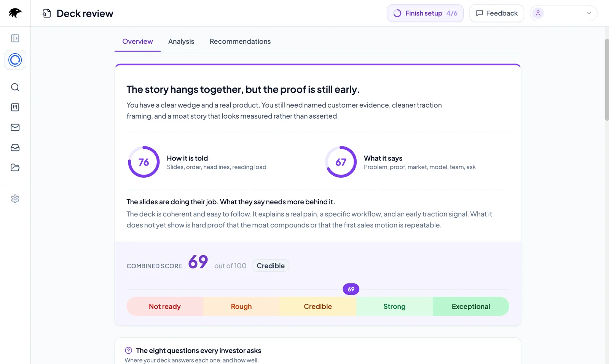Open the search magnifier icon in sidebar

(x=15, y=87)
